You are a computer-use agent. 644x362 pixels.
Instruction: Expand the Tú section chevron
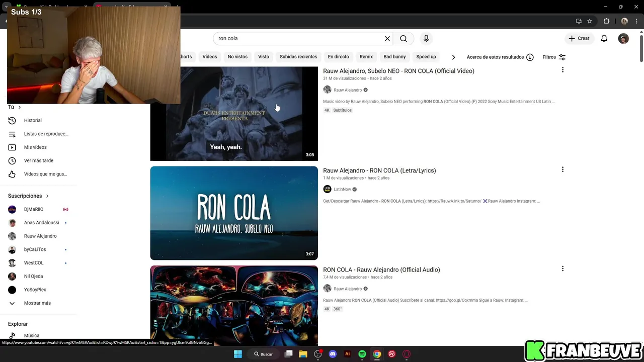click(20, 107)
